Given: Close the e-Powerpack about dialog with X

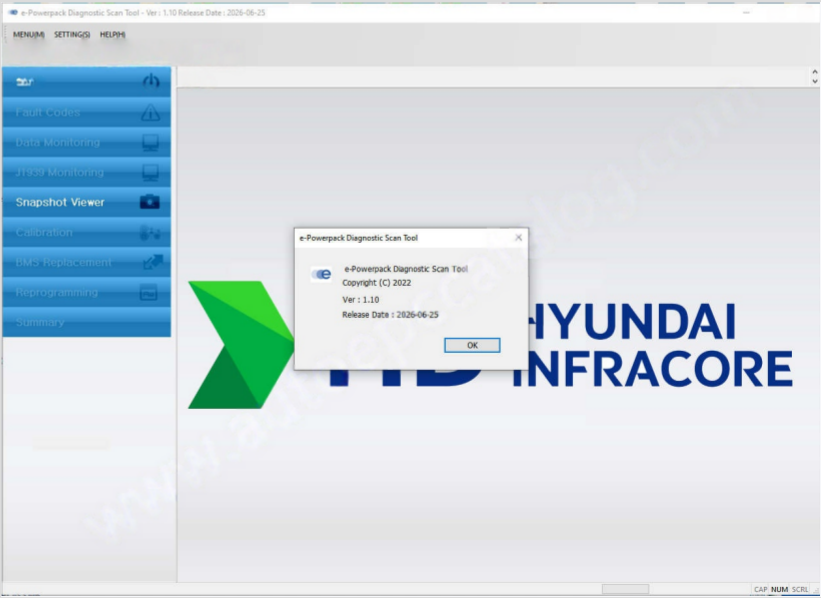Looking at the screenshot, I should pyautogui.click(x=517, y=238).
